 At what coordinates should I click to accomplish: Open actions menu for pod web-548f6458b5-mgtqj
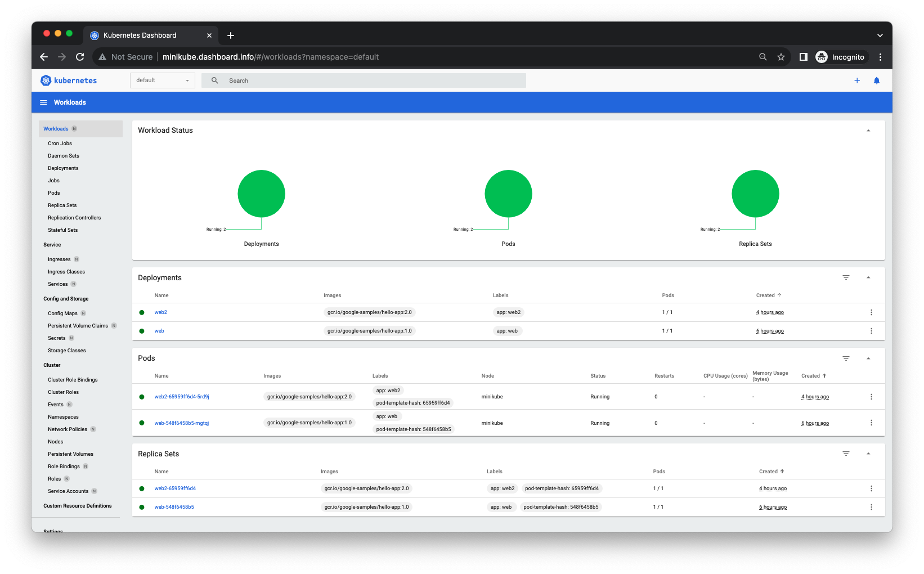point(871,423)
